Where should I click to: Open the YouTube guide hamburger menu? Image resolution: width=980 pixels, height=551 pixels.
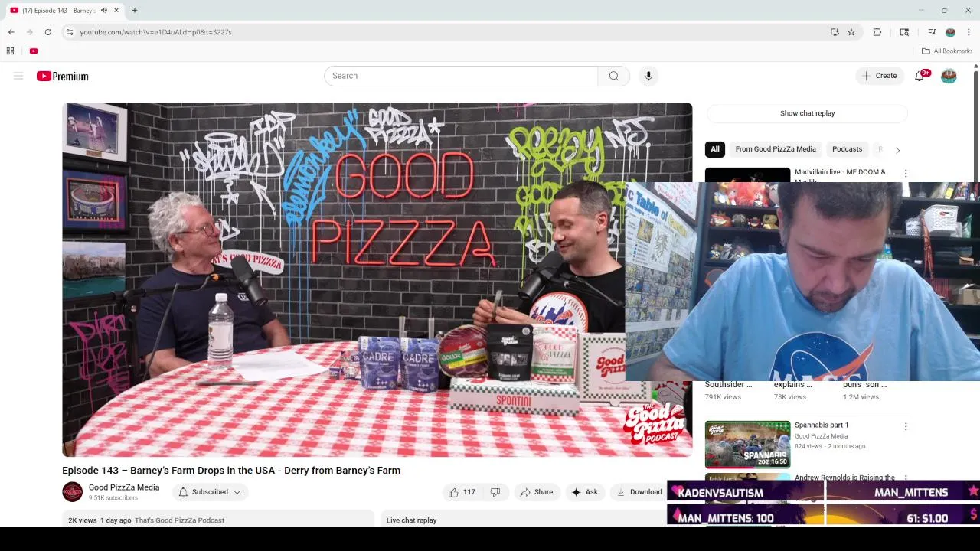18,76
